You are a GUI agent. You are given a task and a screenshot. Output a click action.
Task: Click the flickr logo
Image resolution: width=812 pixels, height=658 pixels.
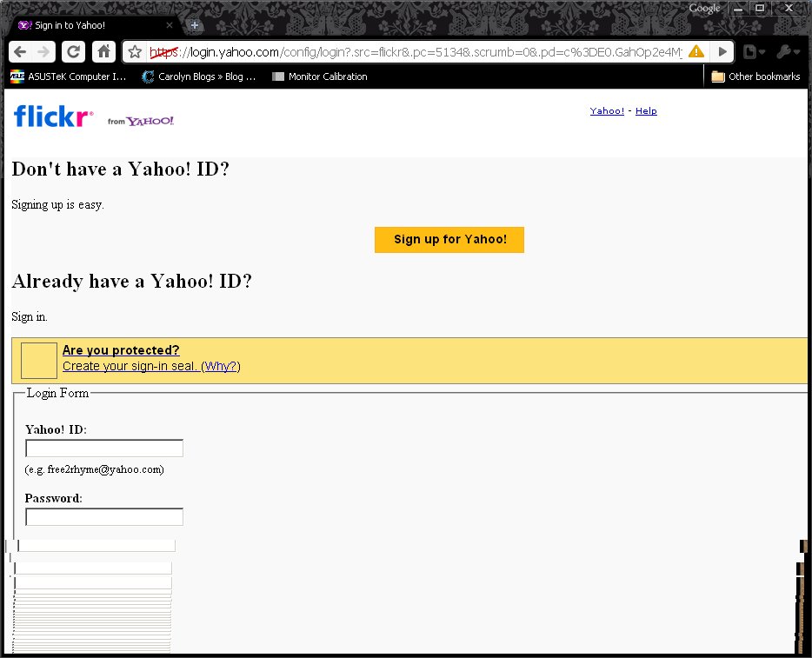pos(53,116)
